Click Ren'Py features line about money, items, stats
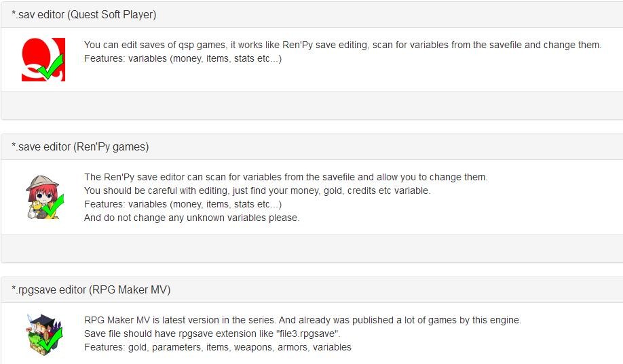 point(183,204)
